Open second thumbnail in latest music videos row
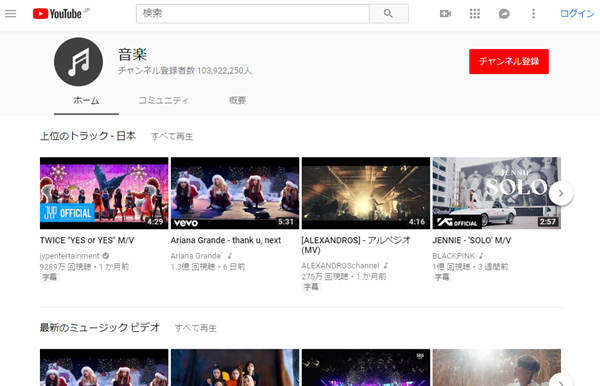Viewport: 600px width, 386px height. (x=235, y=367)
